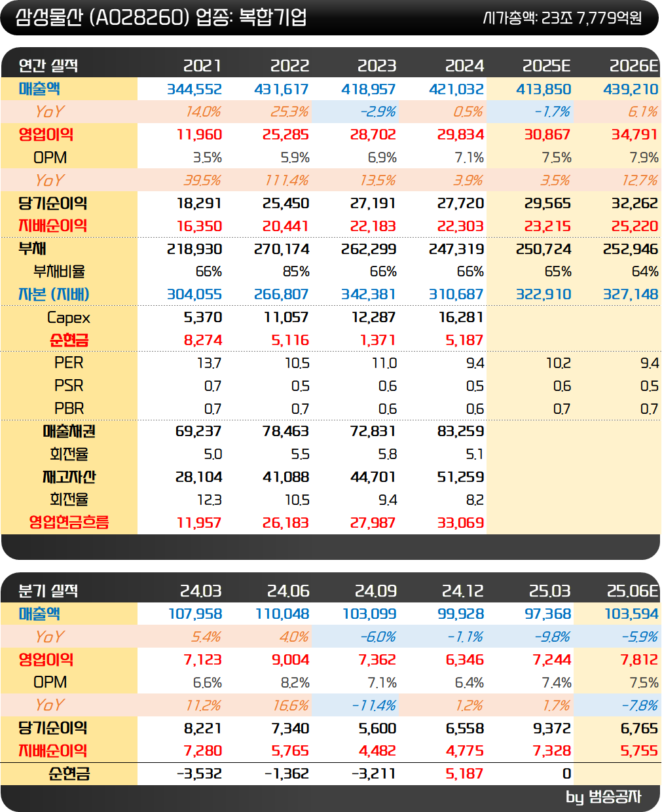
Task: Click 자본 (지배) value 304,055
Action: (x=194, y=295)
